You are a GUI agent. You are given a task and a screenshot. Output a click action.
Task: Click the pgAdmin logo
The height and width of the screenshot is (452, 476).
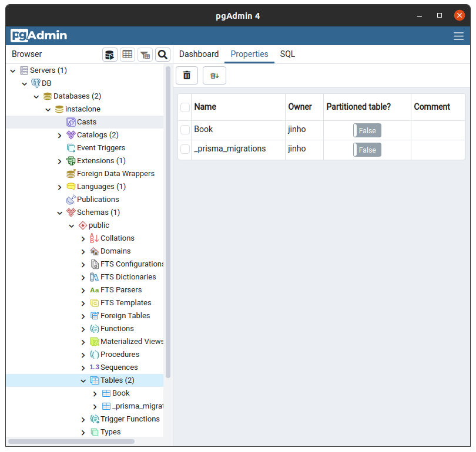[39, 35]
